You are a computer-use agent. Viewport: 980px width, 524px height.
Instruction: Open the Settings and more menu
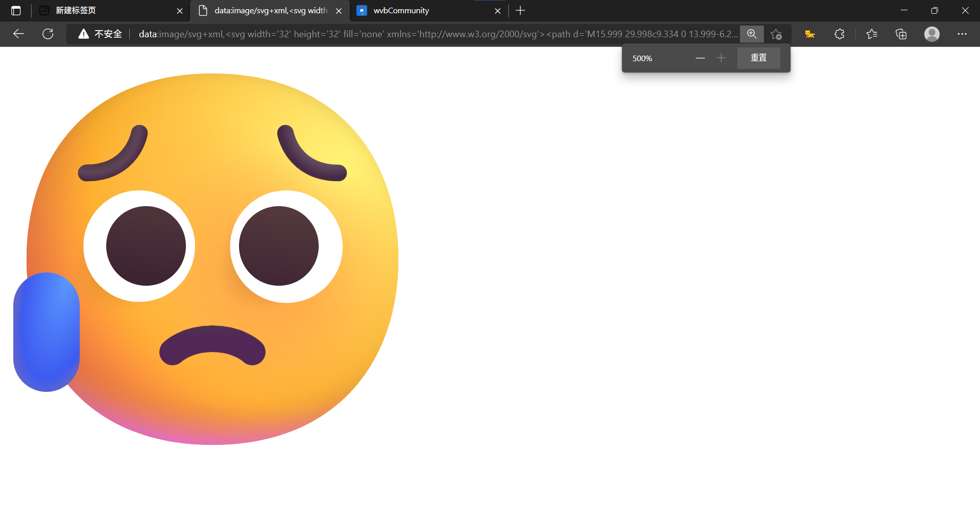pos(962,34)
